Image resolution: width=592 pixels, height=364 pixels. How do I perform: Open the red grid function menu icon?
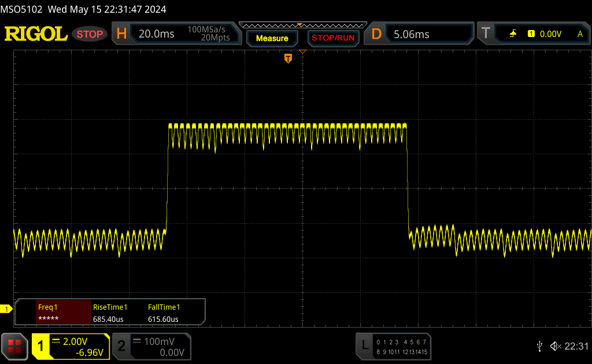pos(14,346)
